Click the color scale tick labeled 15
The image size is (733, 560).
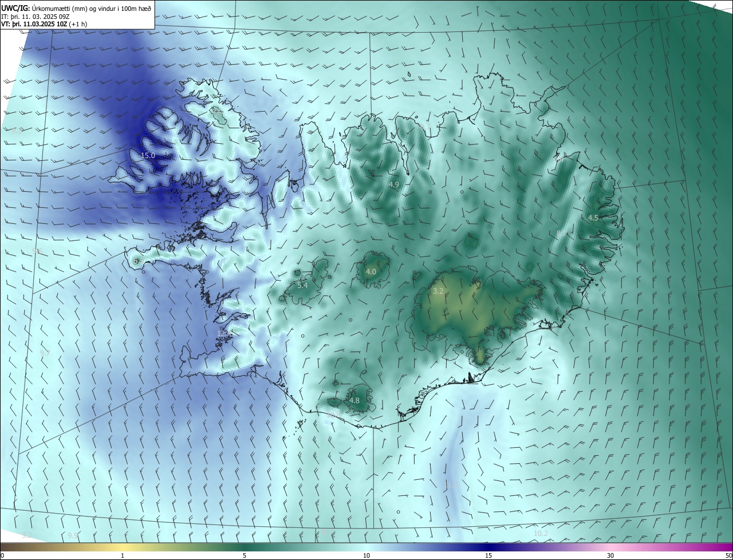tap(488, 555)
